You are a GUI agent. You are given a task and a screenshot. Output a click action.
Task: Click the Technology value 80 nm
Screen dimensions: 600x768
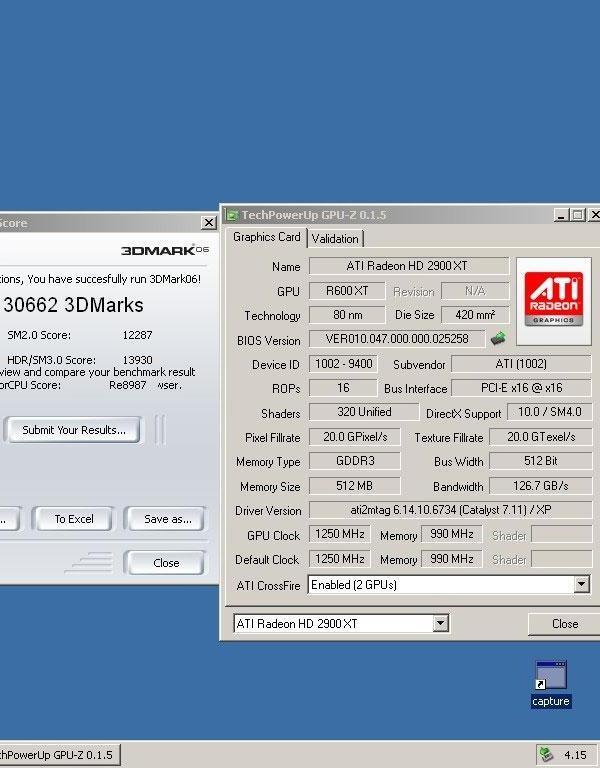[347, 315]
